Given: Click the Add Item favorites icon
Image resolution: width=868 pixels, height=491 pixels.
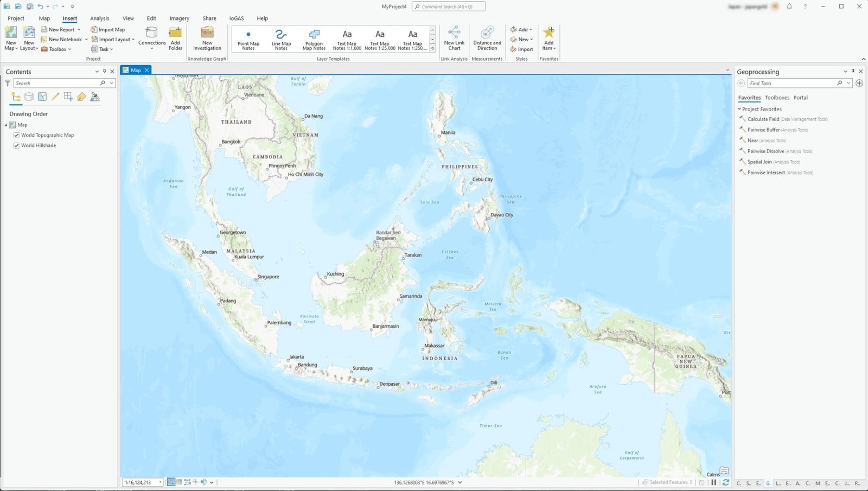Looking at the screenshot, I should [549, 38].
